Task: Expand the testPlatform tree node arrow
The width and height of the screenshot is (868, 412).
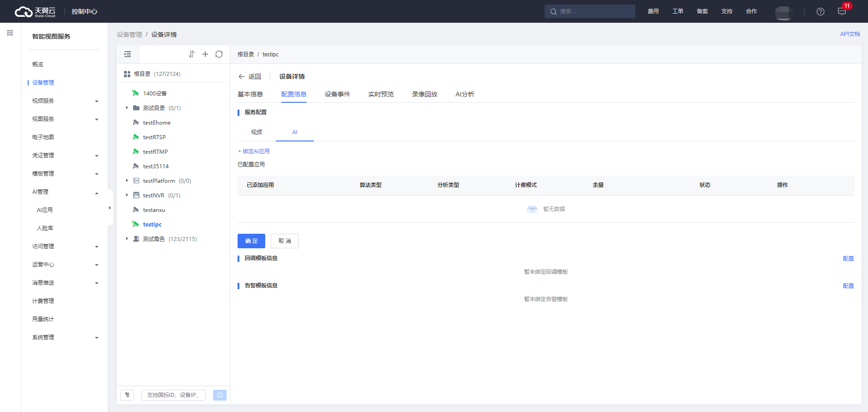Action: (x=127, y=181)
